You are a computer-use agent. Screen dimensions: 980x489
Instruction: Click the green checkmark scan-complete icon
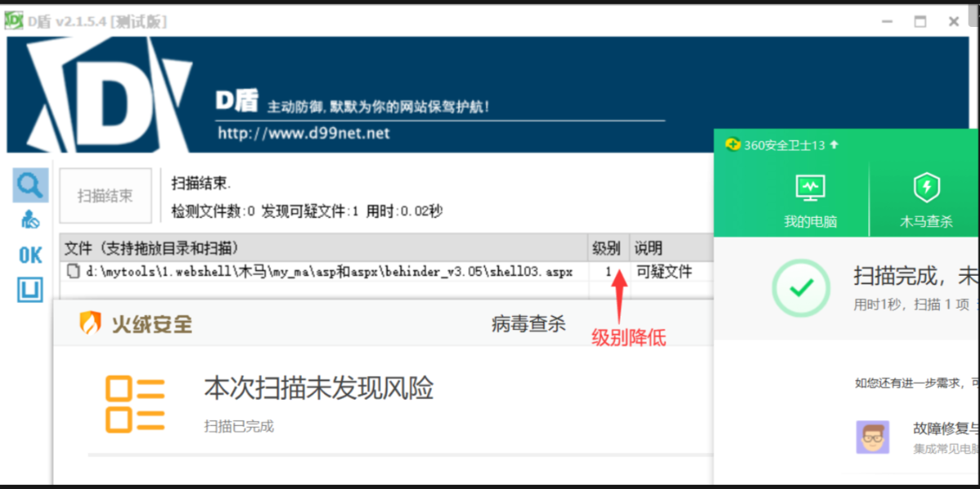[x=801, y=288]
